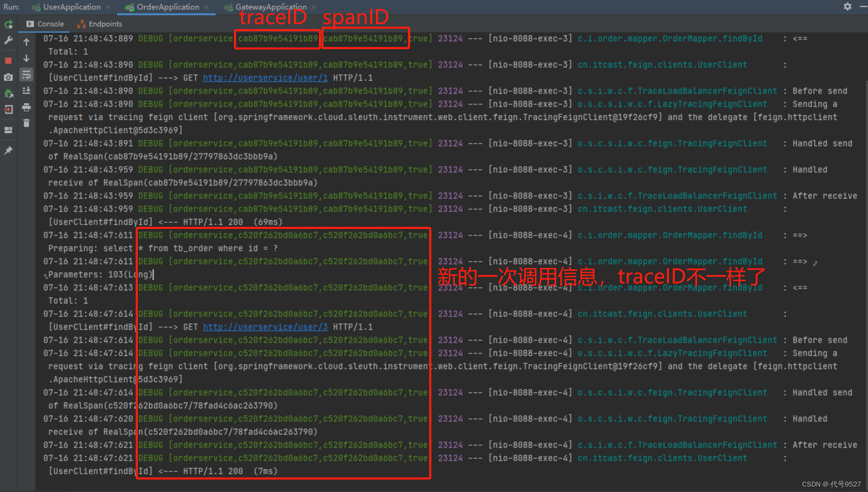Viewport: 868px width, 492px height.
Task: Click the green bug attach-debugger icon
Action: (x=8, y=94)
